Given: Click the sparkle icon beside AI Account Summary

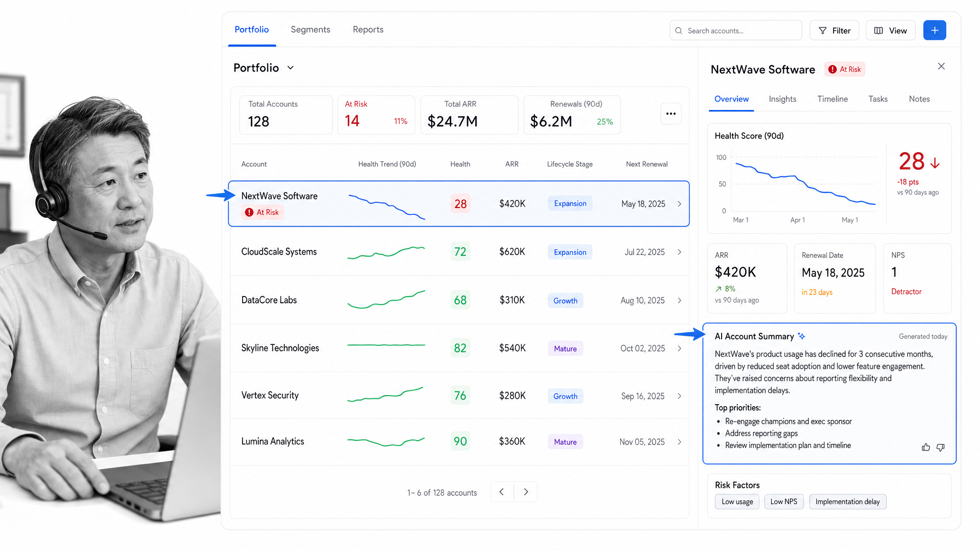Looking at the screenshot, I should [802, 336].
